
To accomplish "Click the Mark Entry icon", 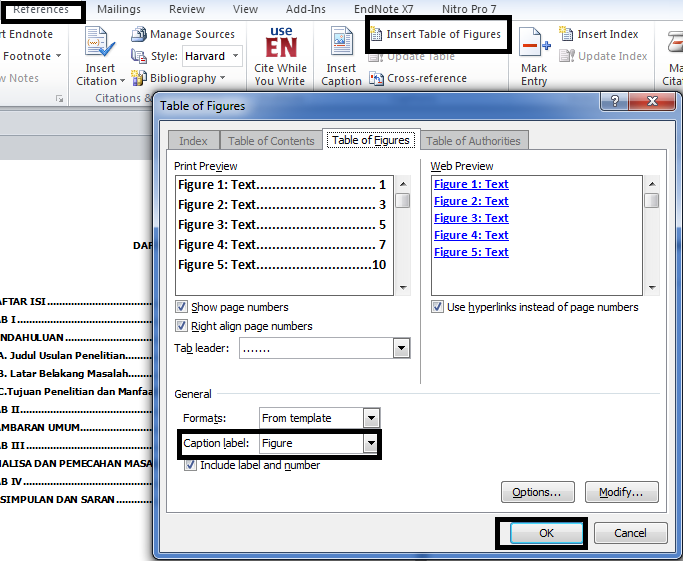I will pyautogui.click(x=534, y=43).
